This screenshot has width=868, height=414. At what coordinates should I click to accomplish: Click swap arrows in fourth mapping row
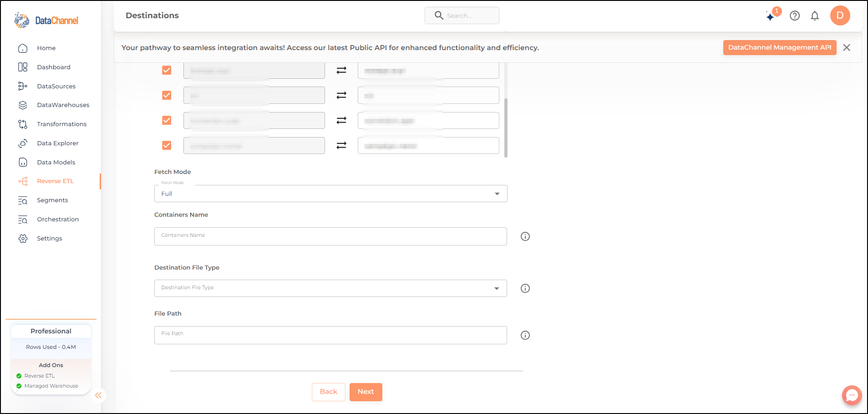point(341,145)
